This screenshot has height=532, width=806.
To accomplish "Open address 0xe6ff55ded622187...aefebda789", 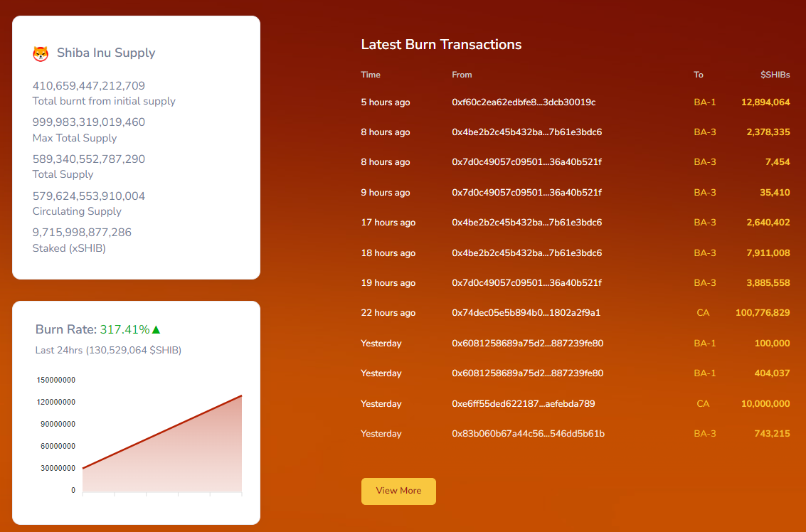I will (524, 403).
